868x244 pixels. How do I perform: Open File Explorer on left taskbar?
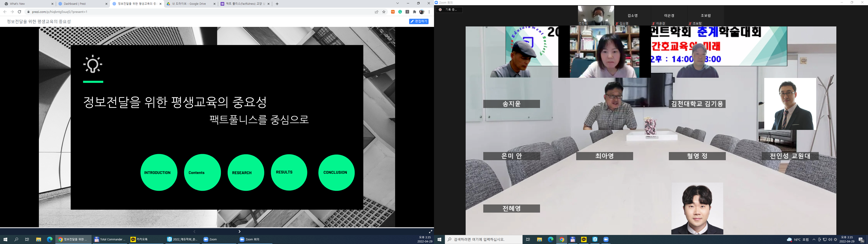click(38, 240)
